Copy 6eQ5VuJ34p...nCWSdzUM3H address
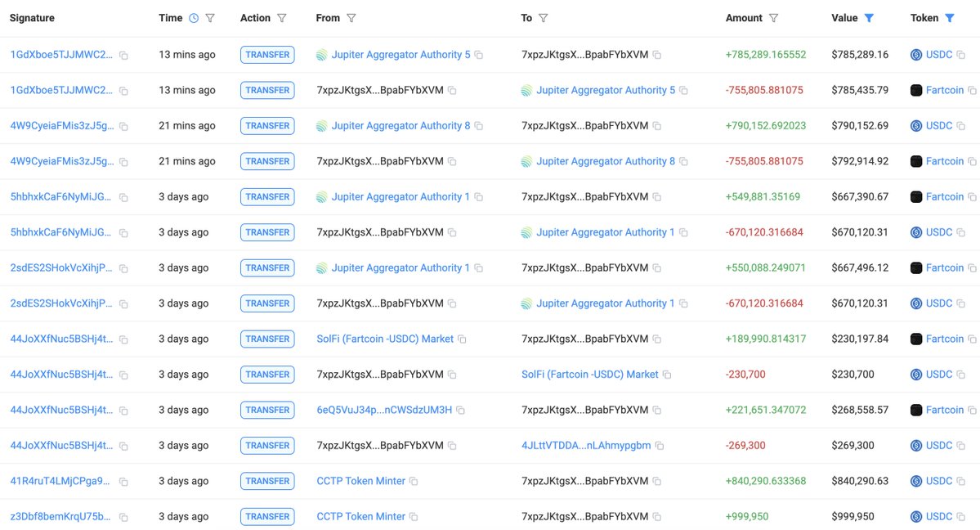Viewport: 980px width, 530px height. pyautogui.click(x=461, y=411)
